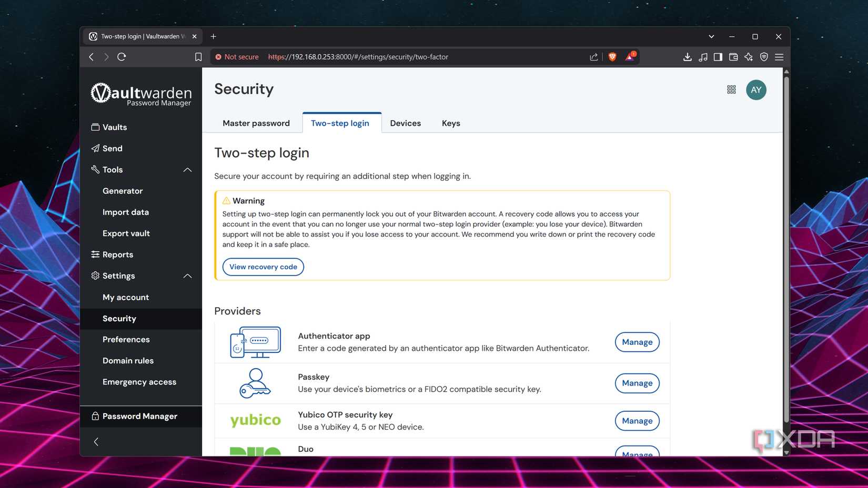Open the browser downloads icon
This screenshot has width=868, height=488.
click(687, 57)
